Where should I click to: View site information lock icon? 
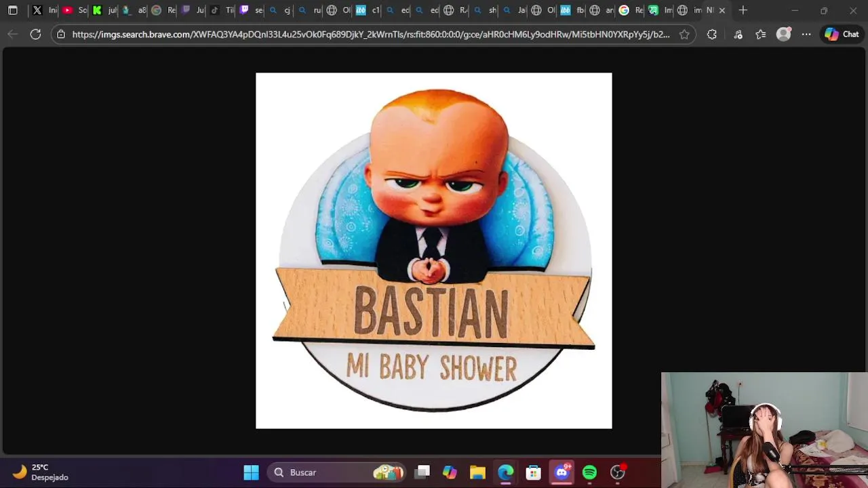pyautogui.click(x=61, y=34)
